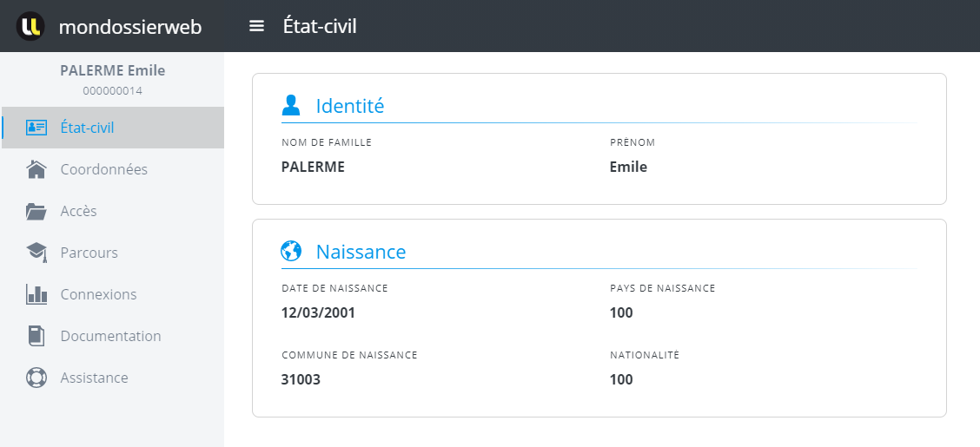This screenshot has width=980, height=447.
Task: Toggle the hamburger menu button
Action: tap(256, 26)
